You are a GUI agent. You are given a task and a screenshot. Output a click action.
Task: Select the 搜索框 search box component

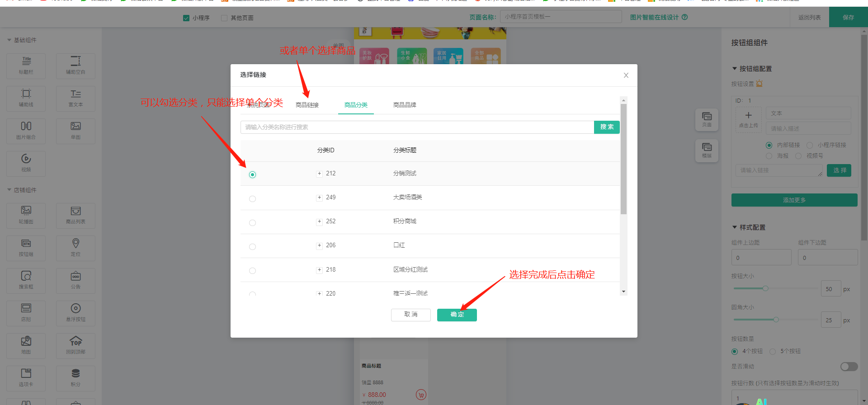26,280
